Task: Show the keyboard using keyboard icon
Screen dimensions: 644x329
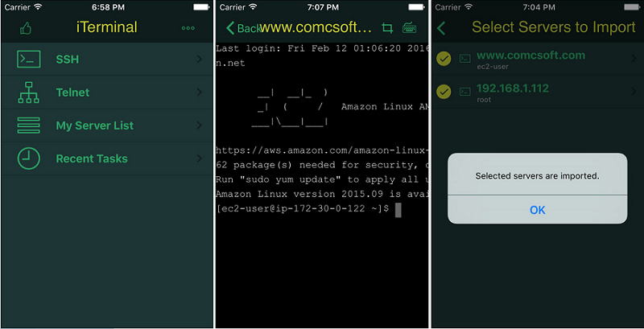Action: click(410, 28)
